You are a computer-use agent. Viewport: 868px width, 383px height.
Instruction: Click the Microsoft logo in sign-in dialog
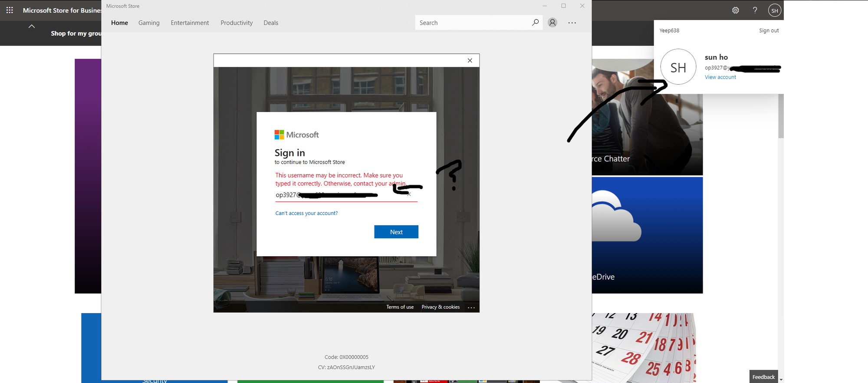296,135
